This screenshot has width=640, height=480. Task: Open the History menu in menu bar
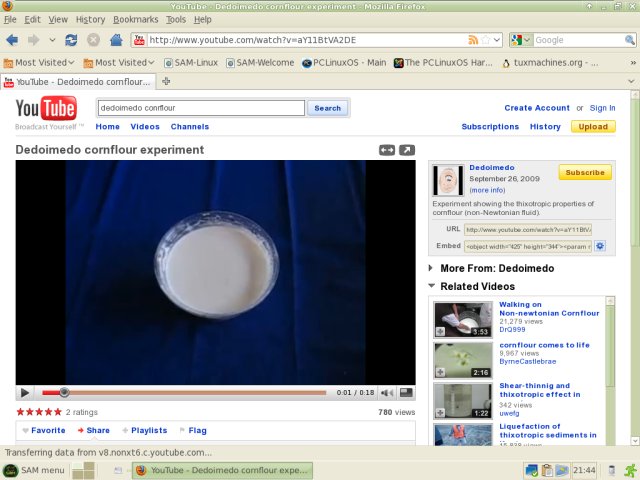coord(90,19)
